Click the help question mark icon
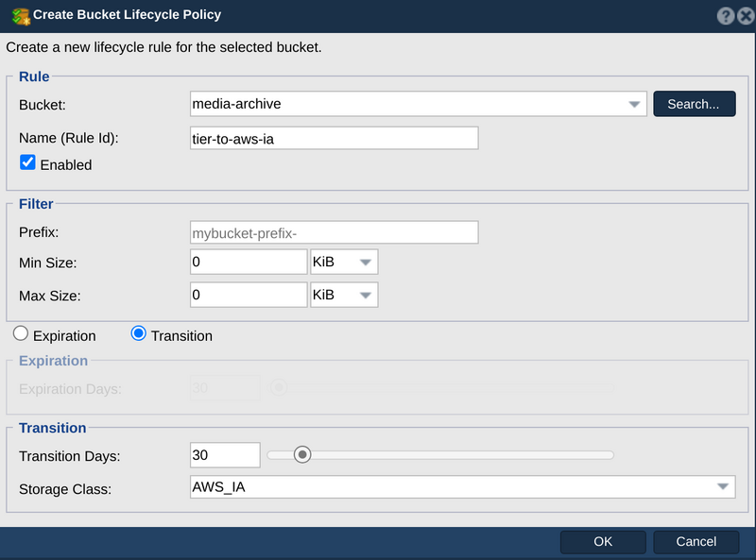Screen dimensions: 756x560 tap(725, 16)
